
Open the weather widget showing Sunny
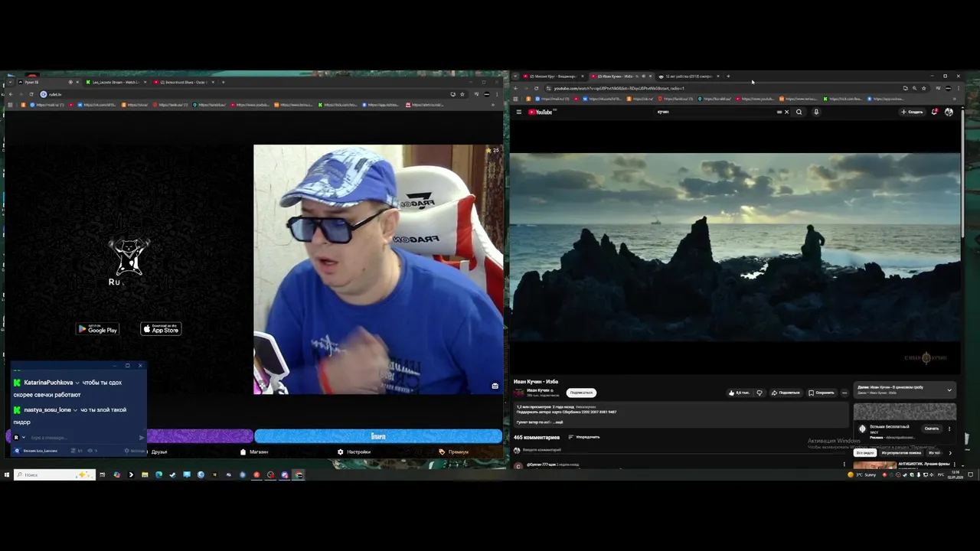pos(862,474)
